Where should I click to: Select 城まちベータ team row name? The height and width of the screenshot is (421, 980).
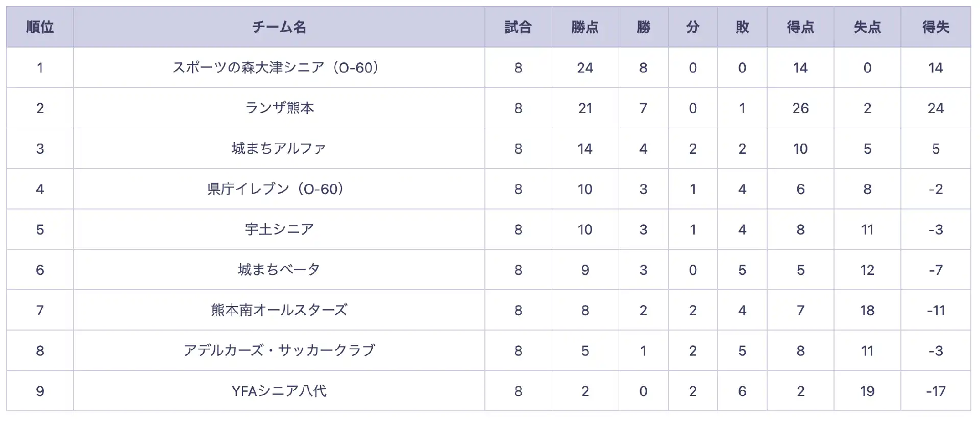(279, 270)
